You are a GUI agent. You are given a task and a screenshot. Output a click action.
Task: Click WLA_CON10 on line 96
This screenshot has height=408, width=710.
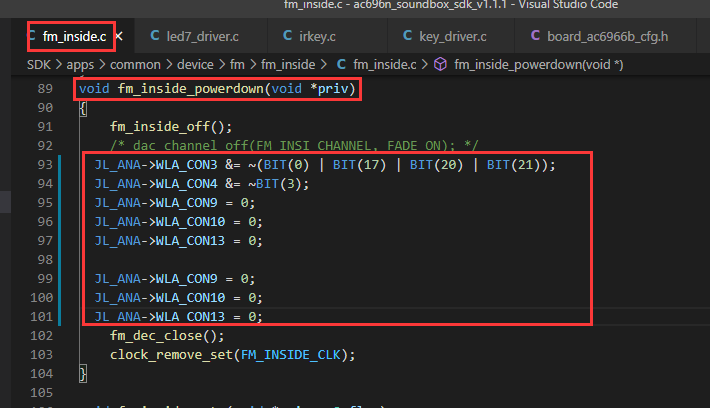pyautogui.click(x=190, y=222)
